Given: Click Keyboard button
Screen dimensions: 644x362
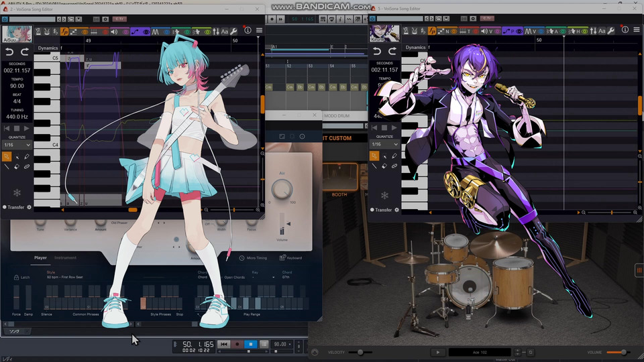Looking at the screenshot, I should coord(290,257).
